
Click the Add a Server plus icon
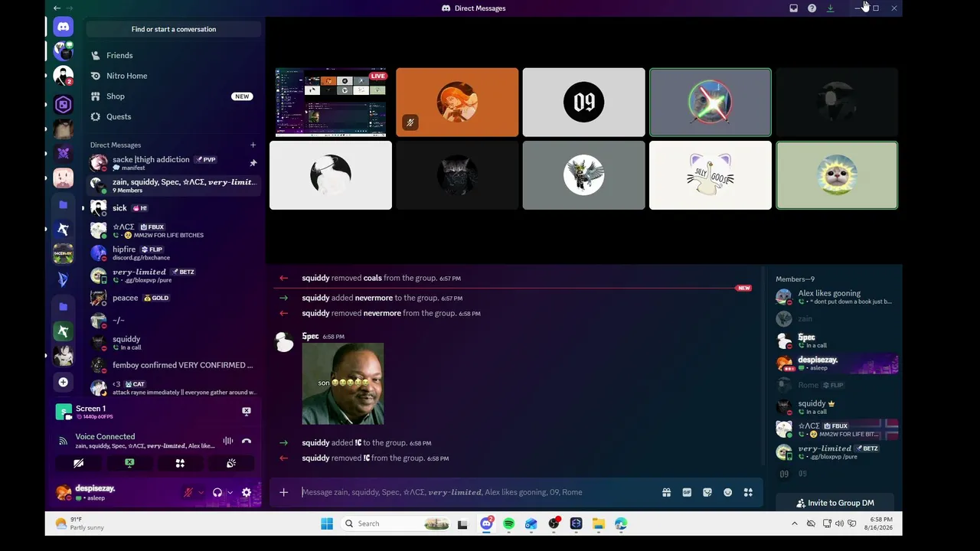pos(64,382)
